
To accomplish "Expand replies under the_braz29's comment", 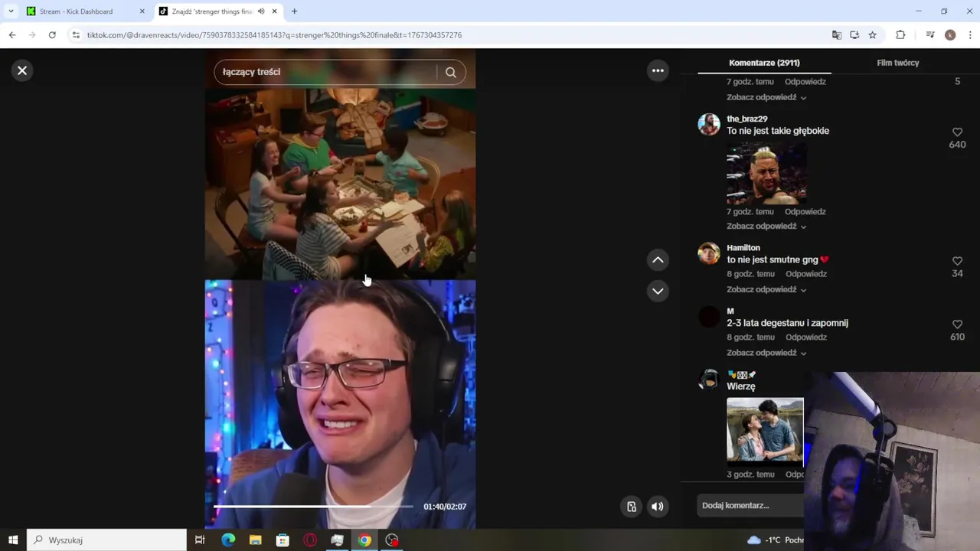I will coord(766,227).
